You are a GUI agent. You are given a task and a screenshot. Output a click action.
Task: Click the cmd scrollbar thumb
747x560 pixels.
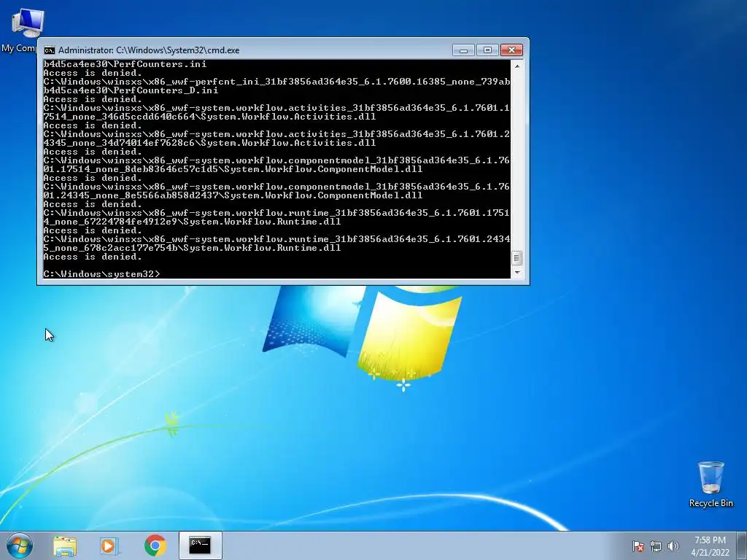517,258
